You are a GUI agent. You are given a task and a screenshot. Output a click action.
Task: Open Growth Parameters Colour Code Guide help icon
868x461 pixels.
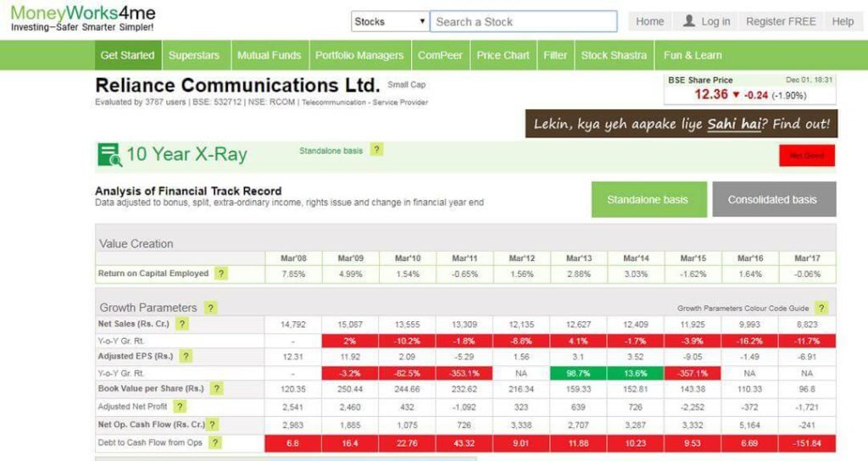point(821,308)
